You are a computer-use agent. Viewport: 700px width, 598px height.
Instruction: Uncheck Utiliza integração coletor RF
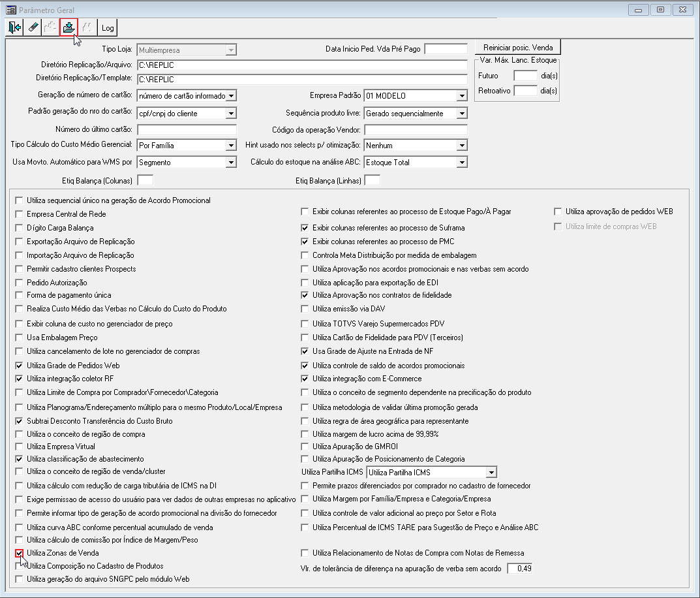(19, 379)
